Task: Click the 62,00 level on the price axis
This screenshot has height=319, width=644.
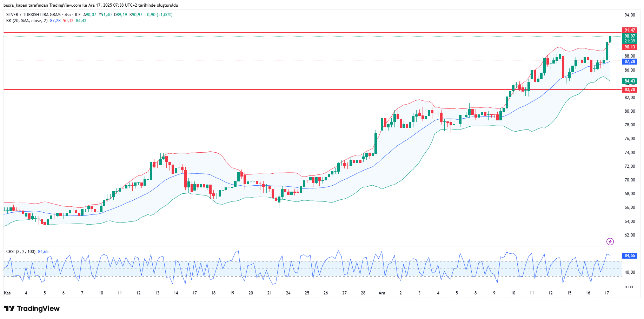Action: (630, 235)
